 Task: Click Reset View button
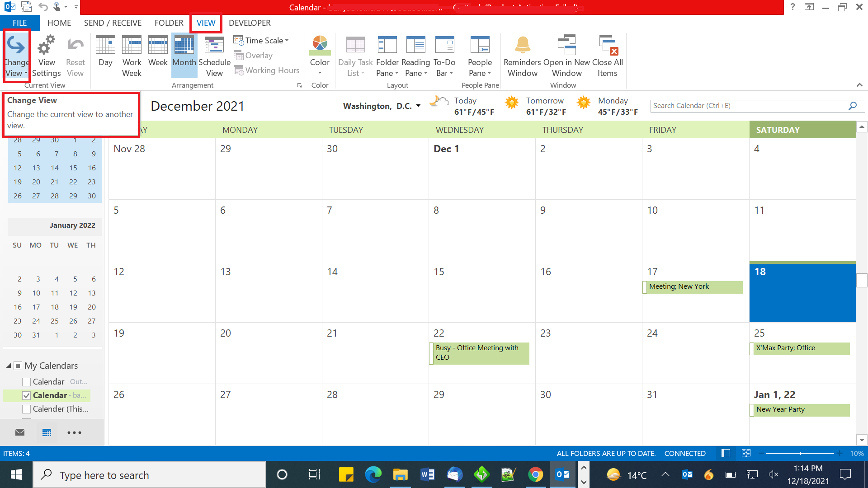point(75,55)
